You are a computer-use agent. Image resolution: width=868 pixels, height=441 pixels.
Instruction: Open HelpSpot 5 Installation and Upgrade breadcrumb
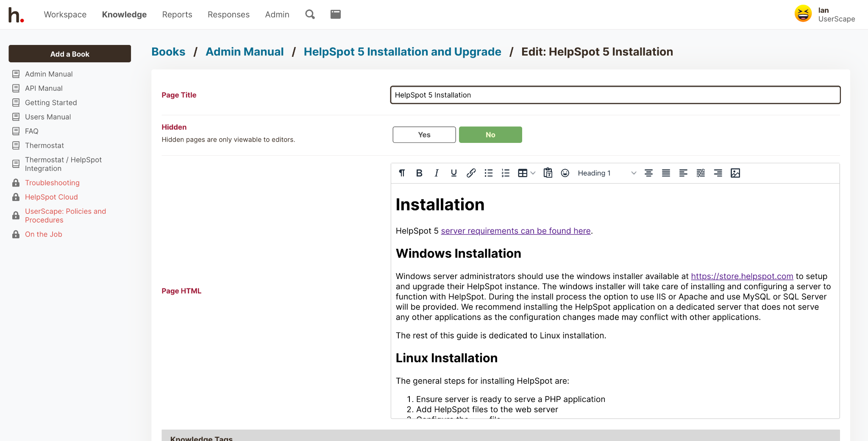pos(403,52)
